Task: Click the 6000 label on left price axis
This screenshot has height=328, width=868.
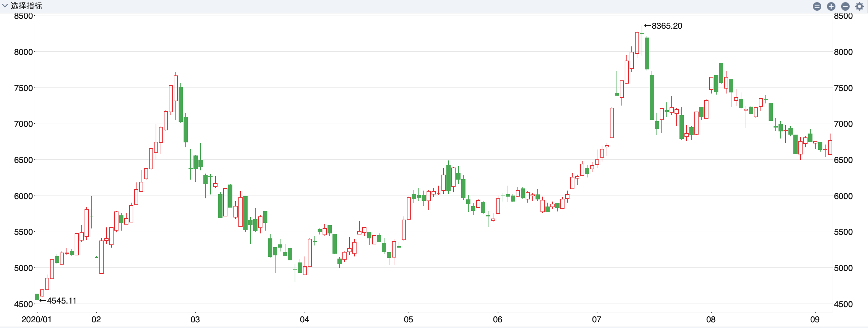Action: pyautogui.click(x=23, y=196)
